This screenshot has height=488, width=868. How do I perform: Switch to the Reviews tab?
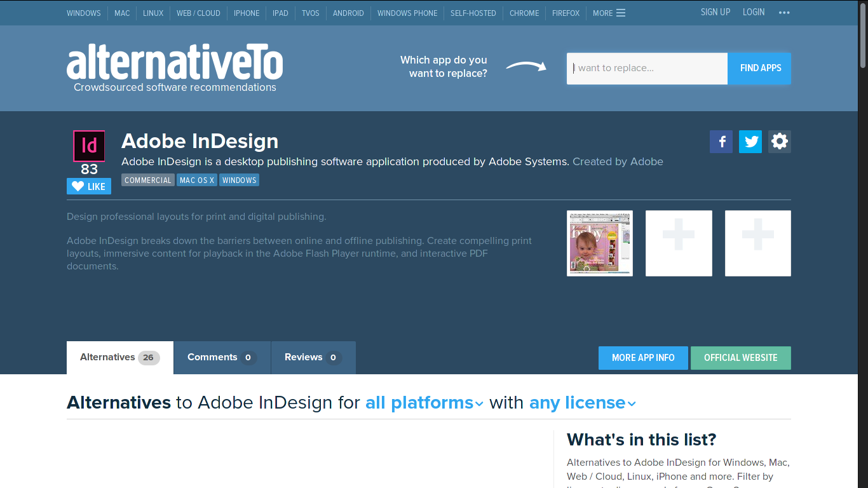point(313,358)
